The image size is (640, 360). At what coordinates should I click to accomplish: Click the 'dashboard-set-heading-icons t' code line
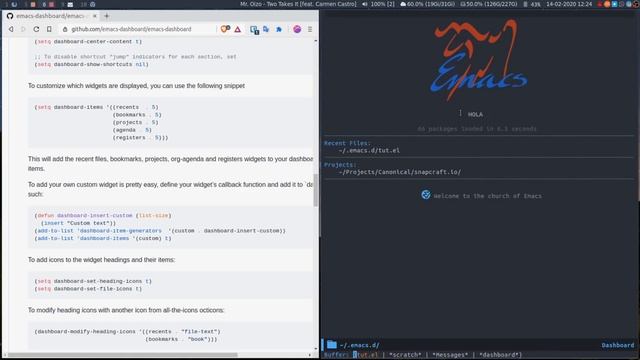click(x=93, y=281)
